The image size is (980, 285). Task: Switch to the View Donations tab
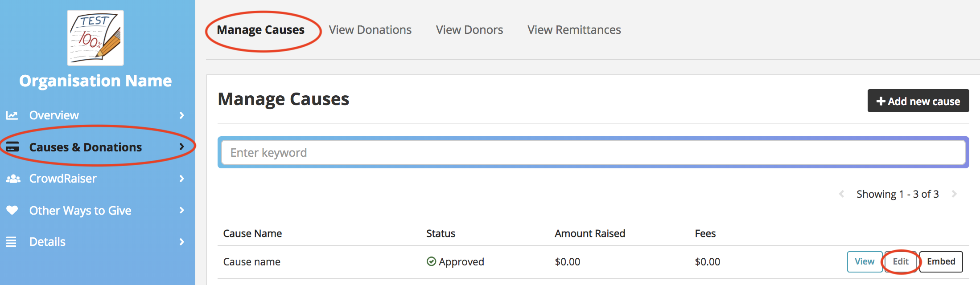click(370, 30)
